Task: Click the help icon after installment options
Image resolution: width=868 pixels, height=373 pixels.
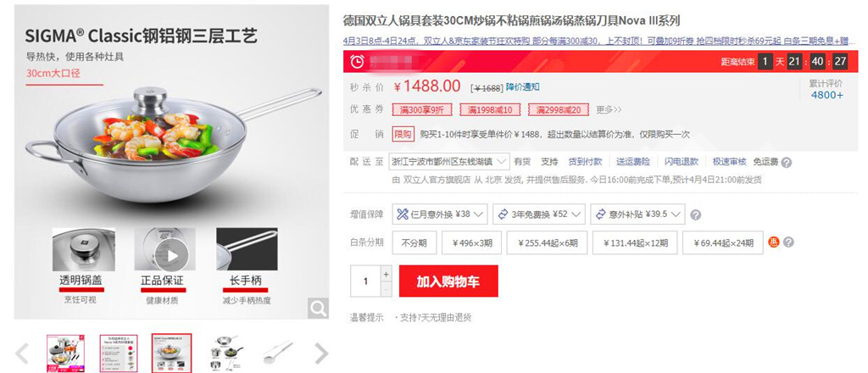Action: [789, 242]
